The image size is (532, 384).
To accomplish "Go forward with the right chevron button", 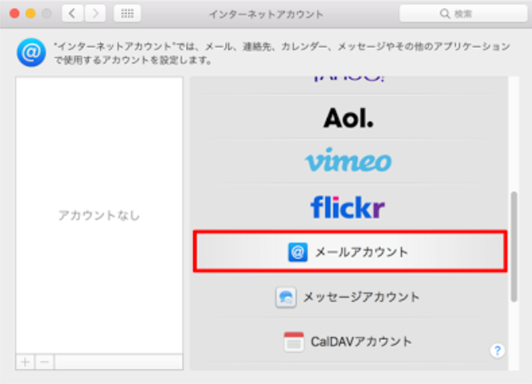I will (95, 14).
